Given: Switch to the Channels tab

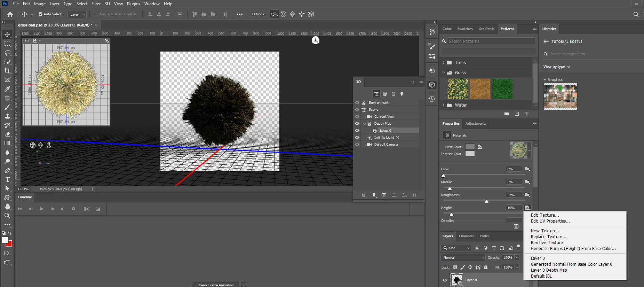Looking at the screenshot, I should [466, 236].
